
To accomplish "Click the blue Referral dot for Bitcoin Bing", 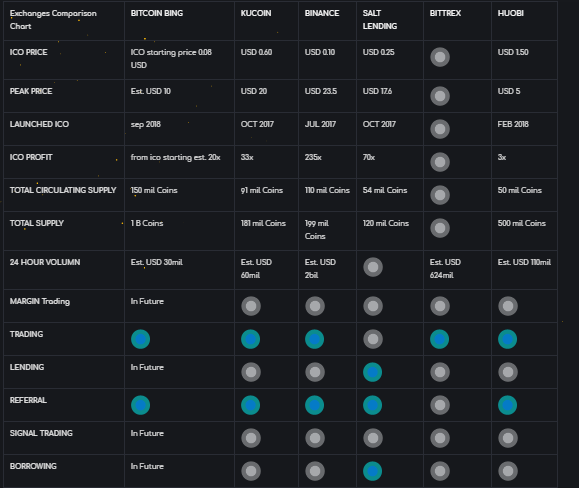I will click(140, 405).
